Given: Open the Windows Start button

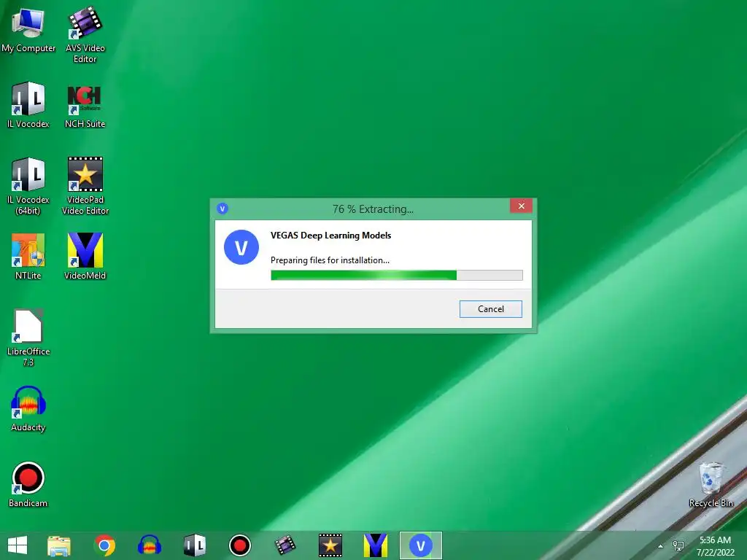Looking at the screenshot, I should point(18,545).
